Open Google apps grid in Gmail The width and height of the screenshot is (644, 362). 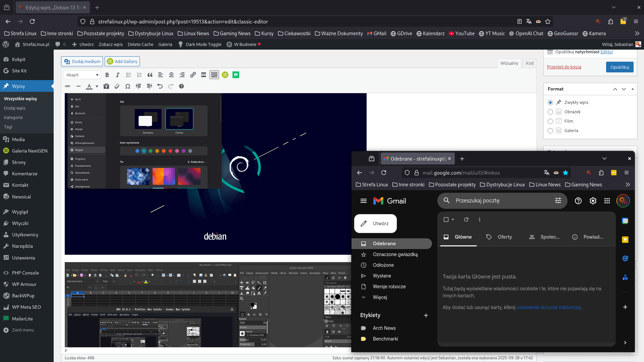(x=607, y=201)
